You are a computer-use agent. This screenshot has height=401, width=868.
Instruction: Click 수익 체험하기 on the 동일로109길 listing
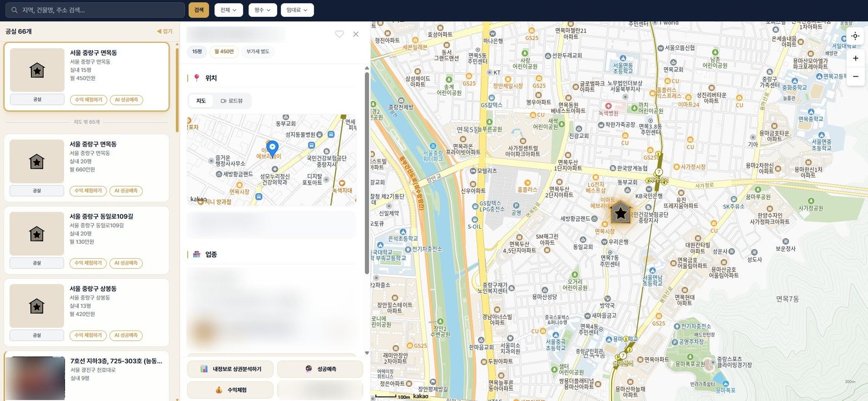point(88,263)
